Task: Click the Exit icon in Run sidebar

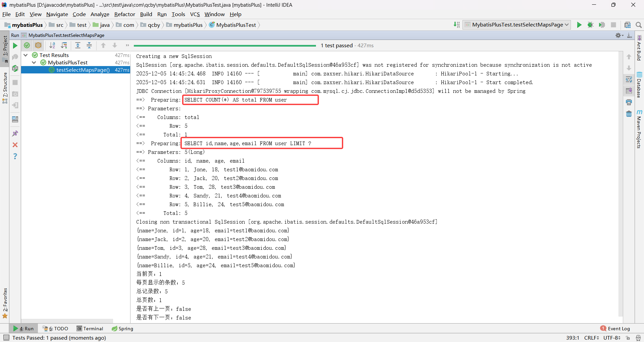Action: coord(15,105)
